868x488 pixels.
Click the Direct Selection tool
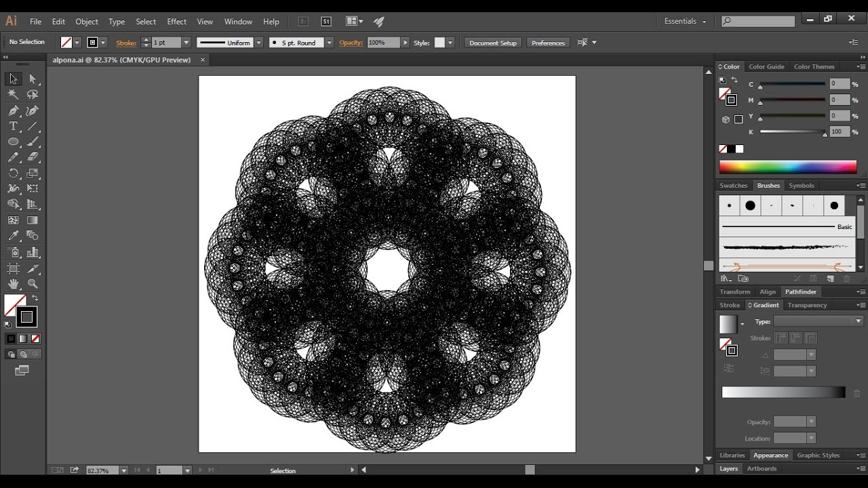[x=33, y=79]
